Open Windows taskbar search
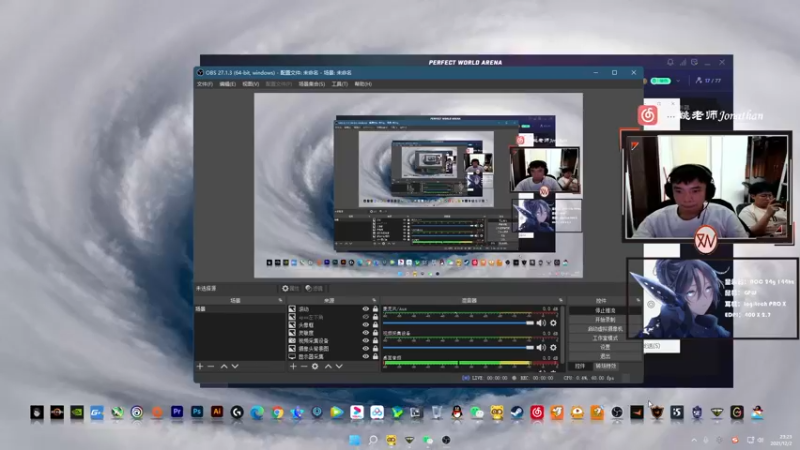The height and width of the screenshot is (450, 800). pyautogui.click(x=373, y=440)
